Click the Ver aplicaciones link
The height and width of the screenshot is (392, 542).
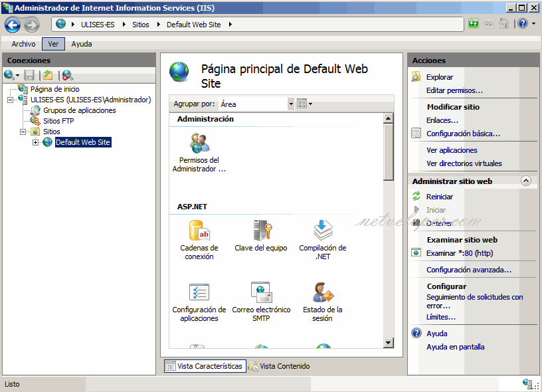(x=452, y=150)
